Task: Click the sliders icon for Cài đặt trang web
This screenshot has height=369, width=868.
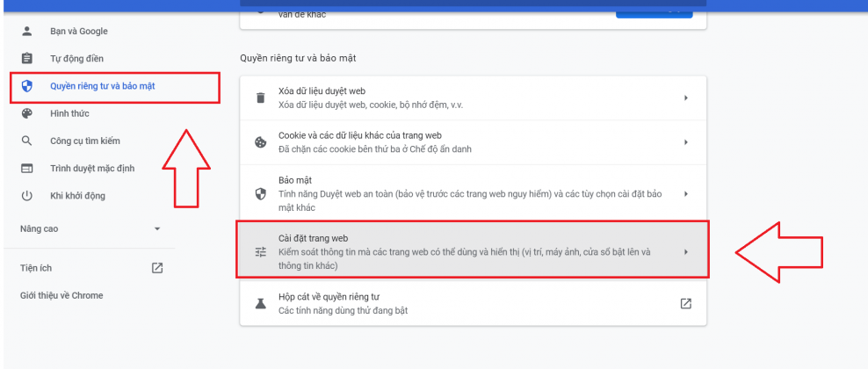Action: coord(260,252)
